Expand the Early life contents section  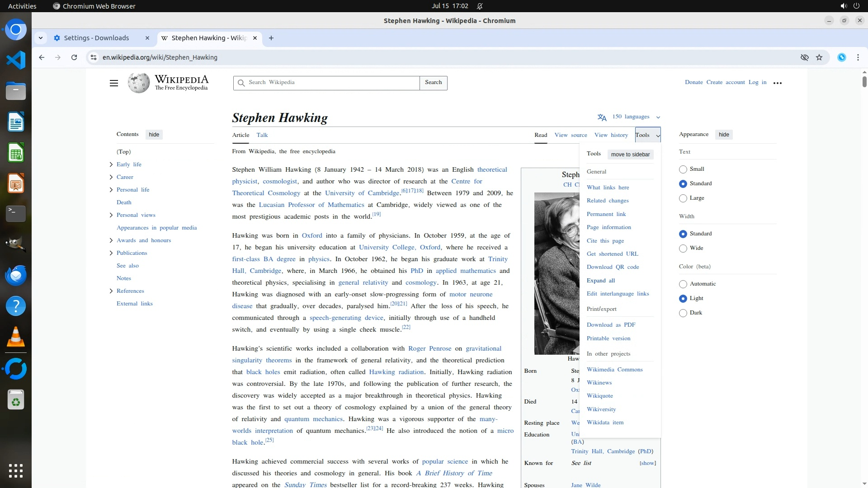pos(111,164)
